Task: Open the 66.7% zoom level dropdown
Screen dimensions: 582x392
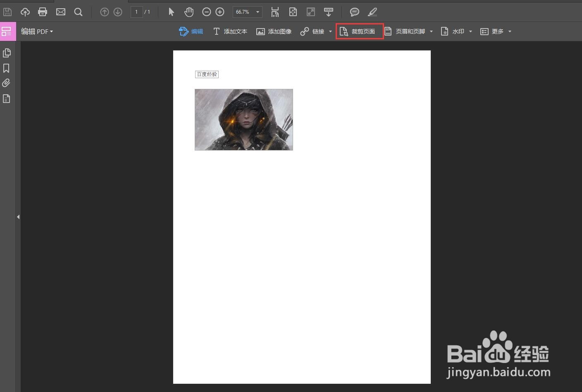Action: 247,12
